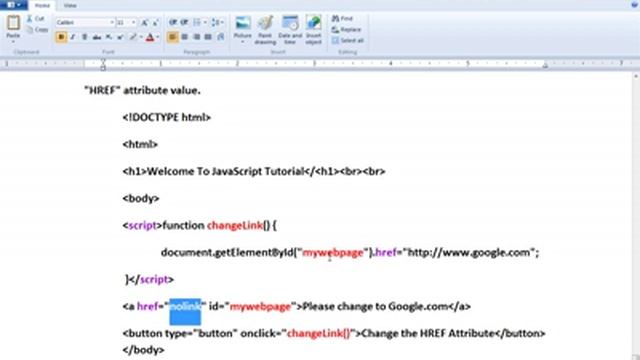
Task: Click the red "changeLink" function name
Action: [x=235, y=225]
